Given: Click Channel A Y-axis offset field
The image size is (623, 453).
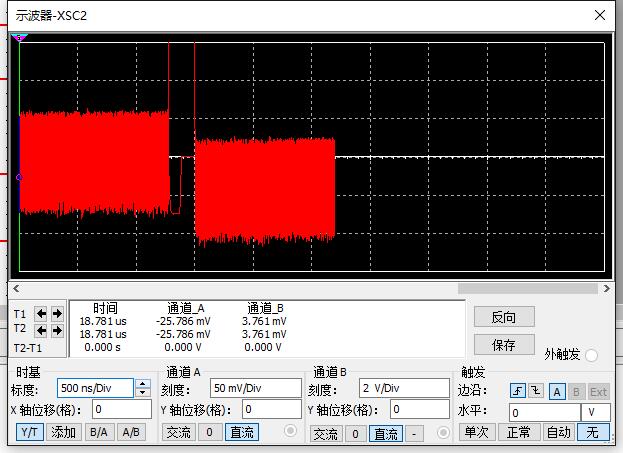Looking at the screenshot, I should 272,409.
